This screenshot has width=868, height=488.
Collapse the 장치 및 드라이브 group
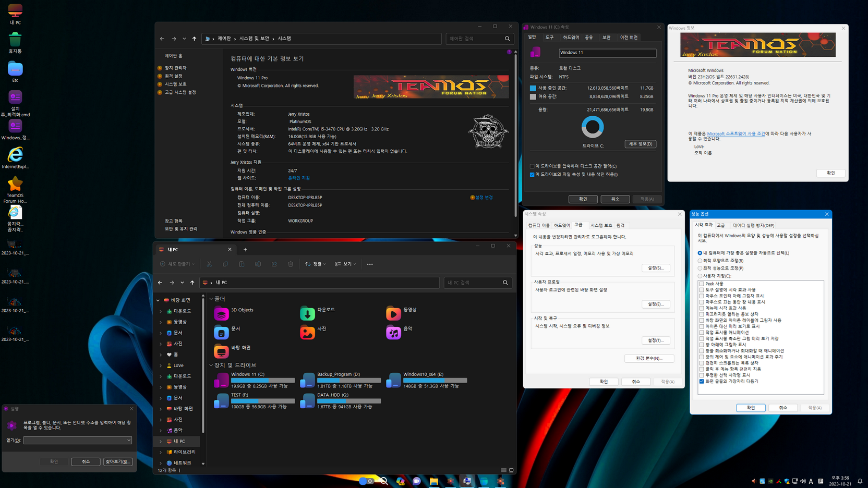211,365
